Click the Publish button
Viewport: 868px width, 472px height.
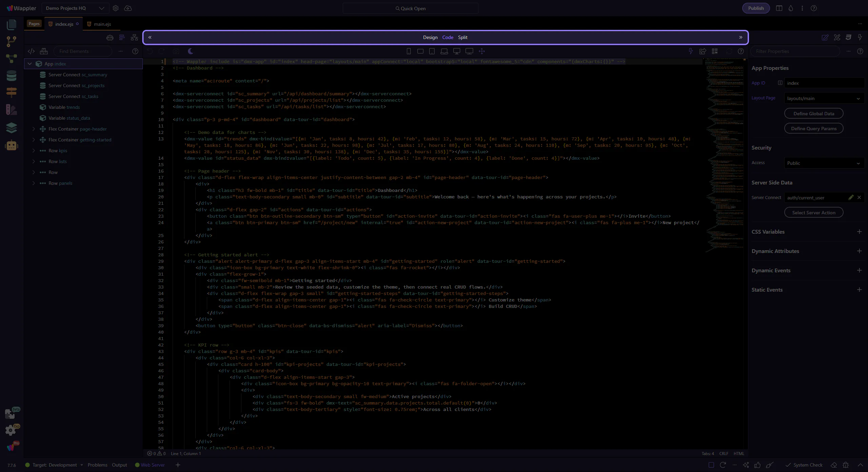756,8
